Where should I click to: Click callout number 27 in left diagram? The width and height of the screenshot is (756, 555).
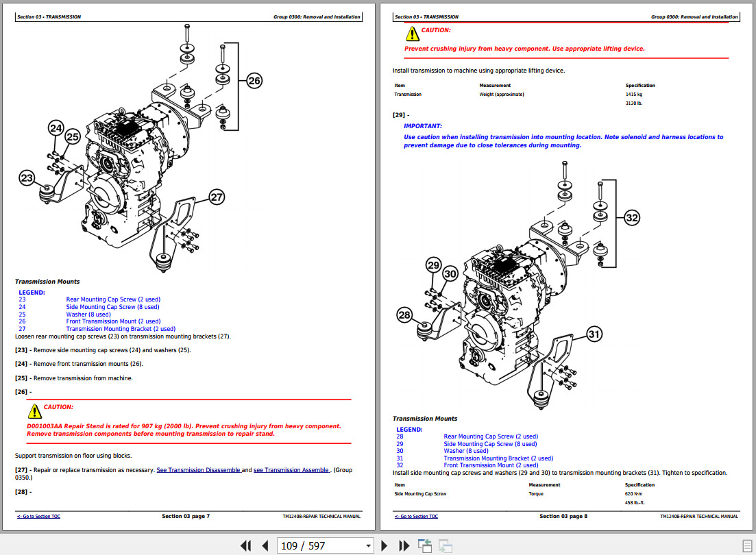(x=217, y=197)
